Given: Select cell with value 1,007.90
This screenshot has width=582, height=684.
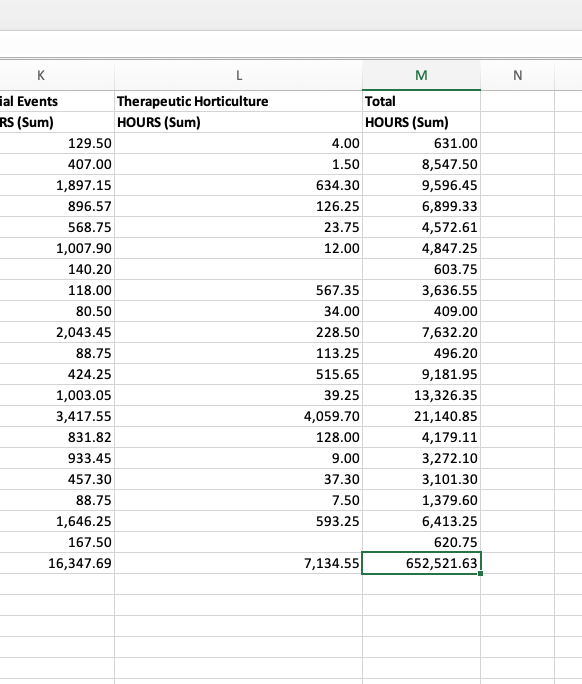Looking at the screenshot, I should click(x=57, y=248).
